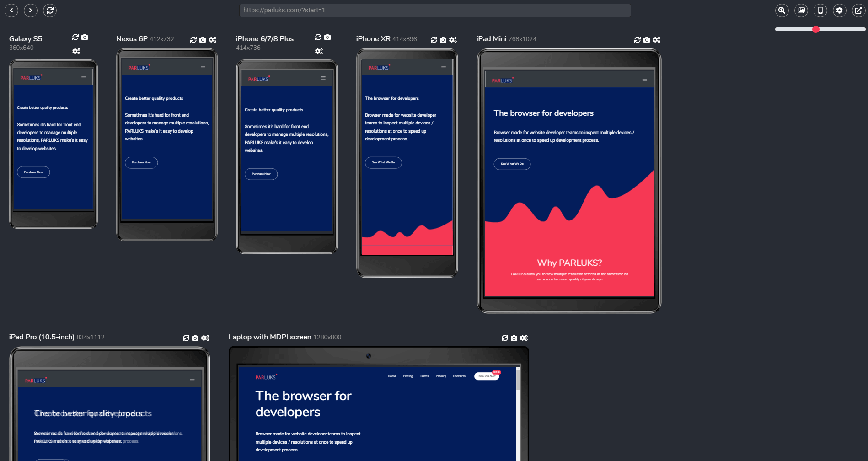The width and height of the screenshot is (868, 461).
Task: Click See What We Do in iPad Mini
Action: coord(512,164)
